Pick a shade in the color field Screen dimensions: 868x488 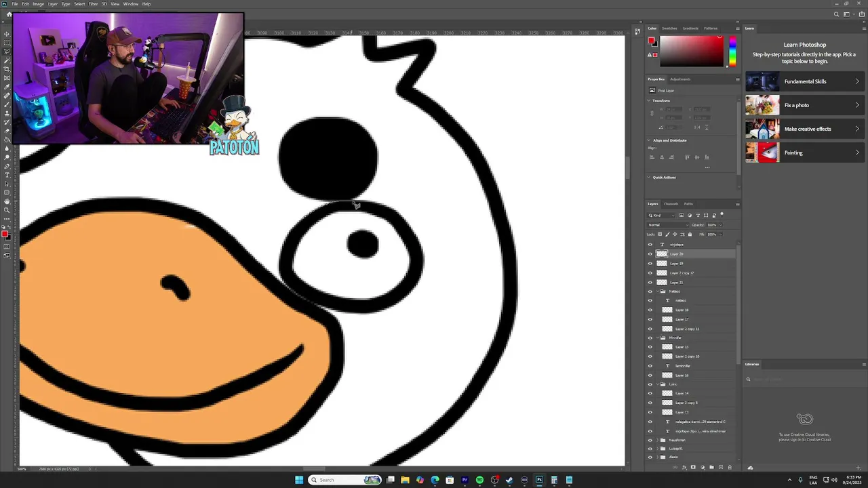pos(692,51)
